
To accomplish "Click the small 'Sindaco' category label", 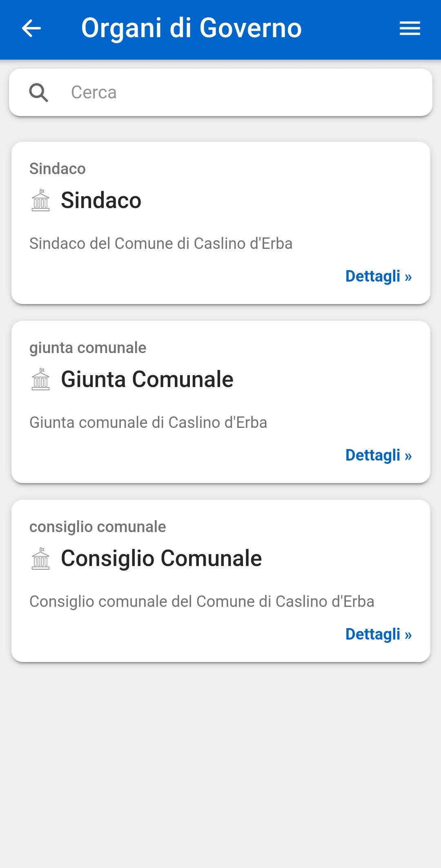I will point(58,169).
